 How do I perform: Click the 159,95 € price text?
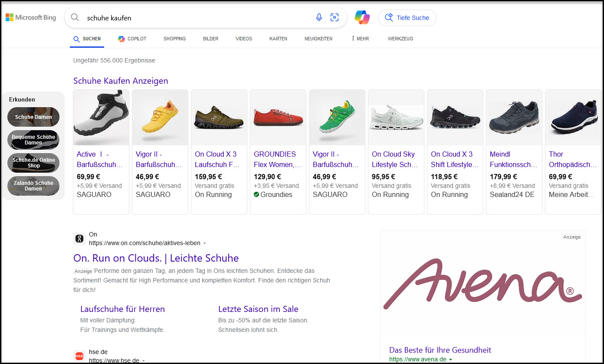point(208,177)
